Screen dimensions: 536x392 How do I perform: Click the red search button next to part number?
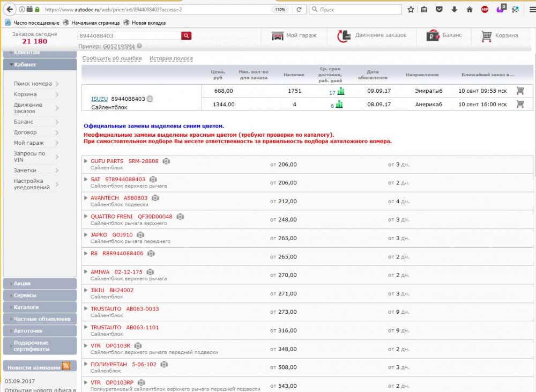click(x=186, y=35)
